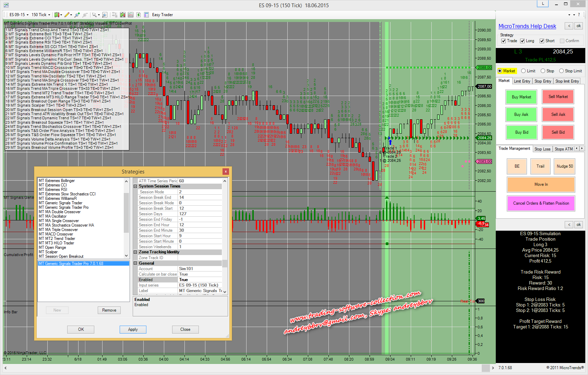Open the strategies dollar sign icon
Image resolution: width=588 pixels, height=375 pixels.
[x=139, y=15]
